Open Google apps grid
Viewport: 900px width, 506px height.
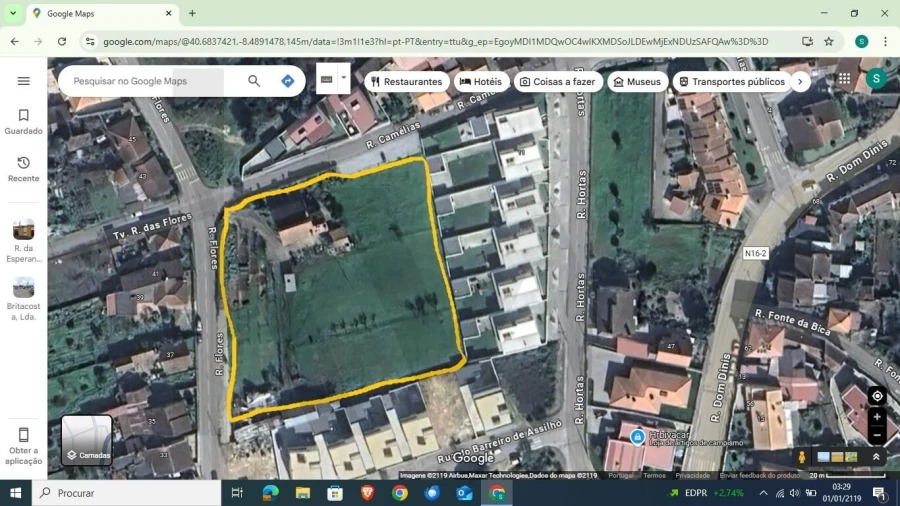tap(844, 79)
